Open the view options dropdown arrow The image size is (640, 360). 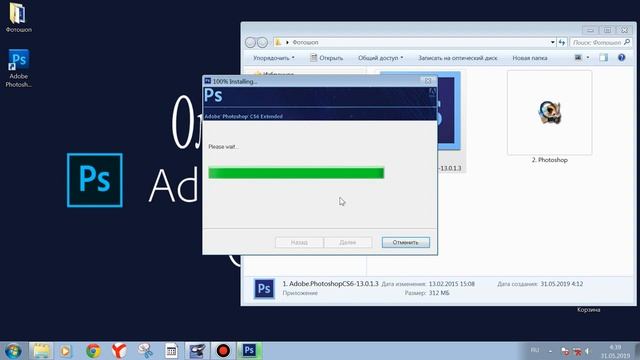pos(588,58)
